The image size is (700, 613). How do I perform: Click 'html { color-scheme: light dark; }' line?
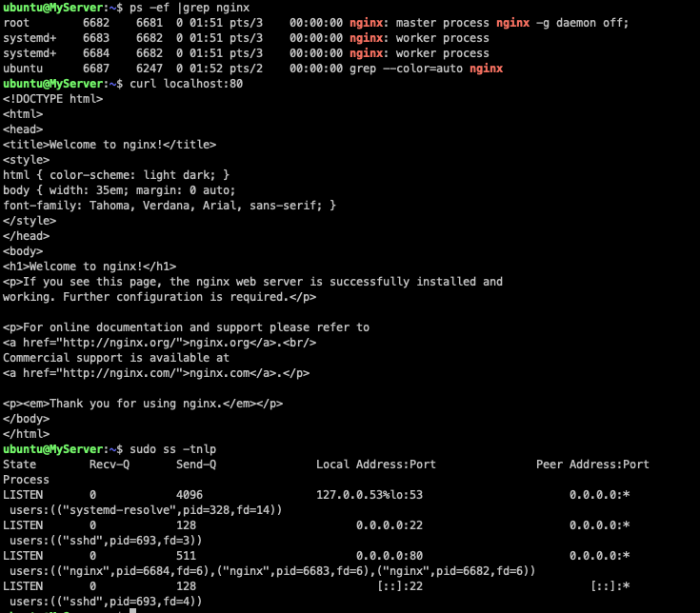pyautogui.click(x=116, y=175)
